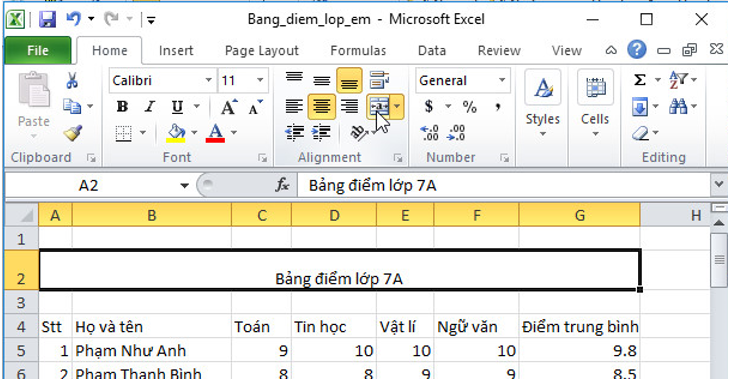Screen dimensions: 729x382
Task: Copy selection with the Copy icon
Action: coord(73,106)
